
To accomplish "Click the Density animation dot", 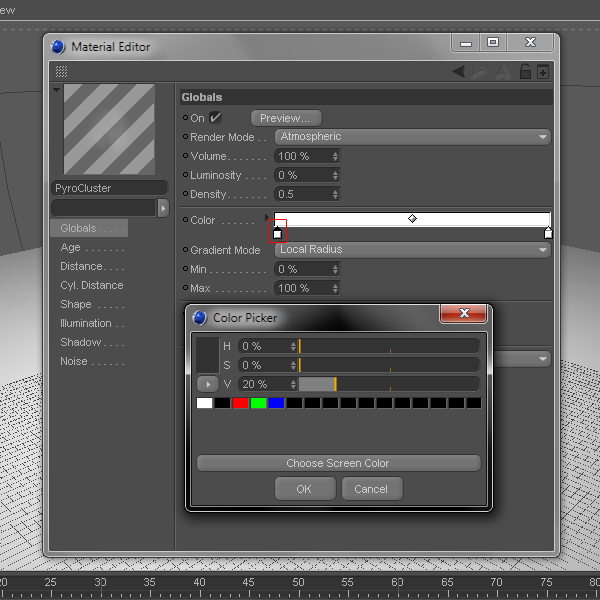I will (185, 194).
